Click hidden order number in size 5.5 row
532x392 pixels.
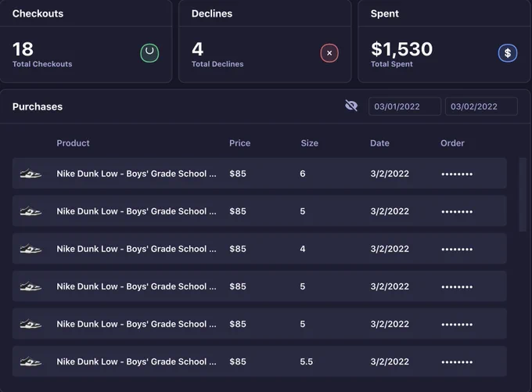[457, 362]
